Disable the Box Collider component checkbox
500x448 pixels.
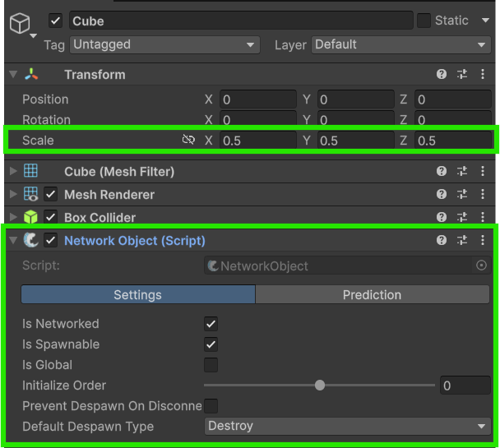click(x=51, y=217)
